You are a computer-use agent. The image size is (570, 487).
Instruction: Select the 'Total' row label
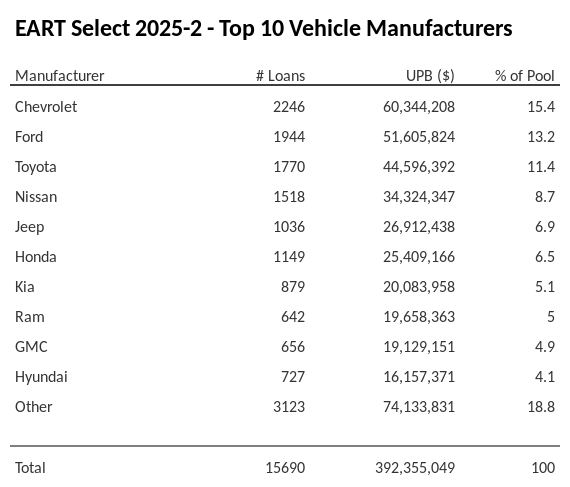(30, 468)
